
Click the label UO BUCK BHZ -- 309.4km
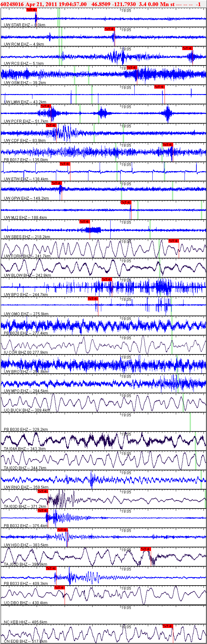coord(27,410)
